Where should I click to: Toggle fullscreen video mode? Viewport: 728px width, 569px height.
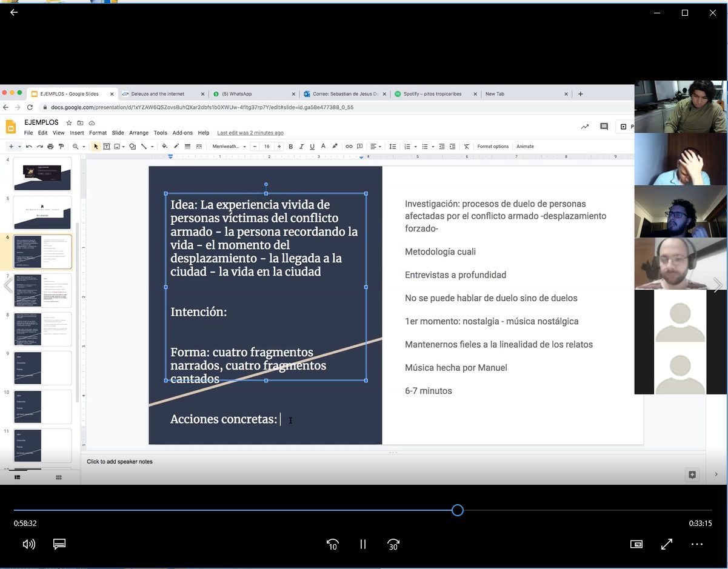pos(666,544)
